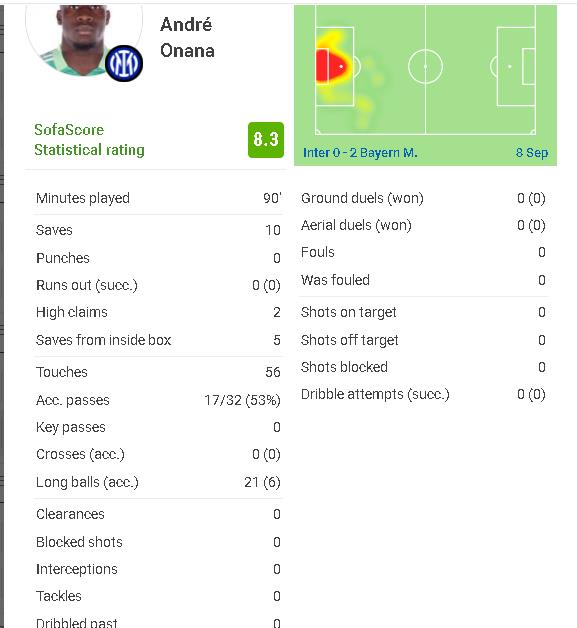Click the center circle of the pitch heatmap

click(x=425, y=66)
